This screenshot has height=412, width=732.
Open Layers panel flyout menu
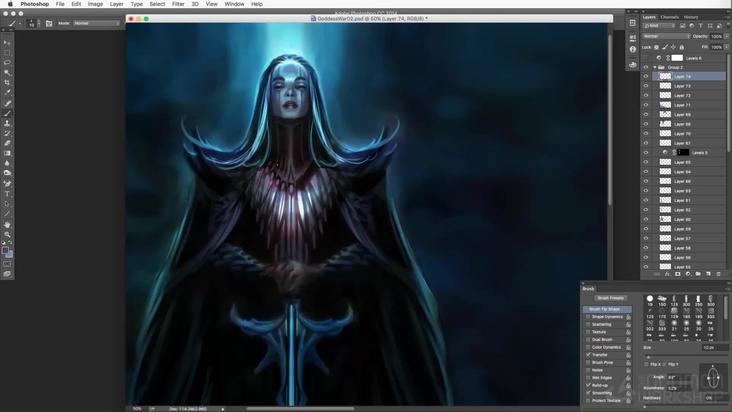click(727, 17)
